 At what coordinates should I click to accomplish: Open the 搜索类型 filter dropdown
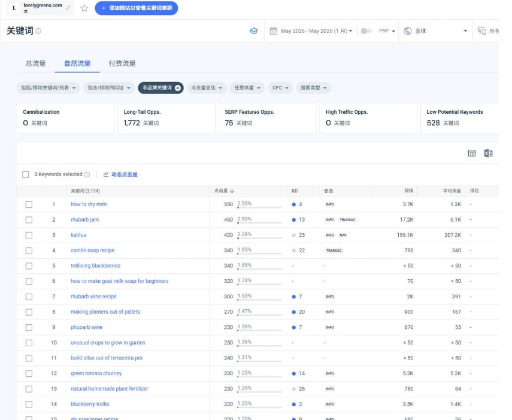[313, 88]
